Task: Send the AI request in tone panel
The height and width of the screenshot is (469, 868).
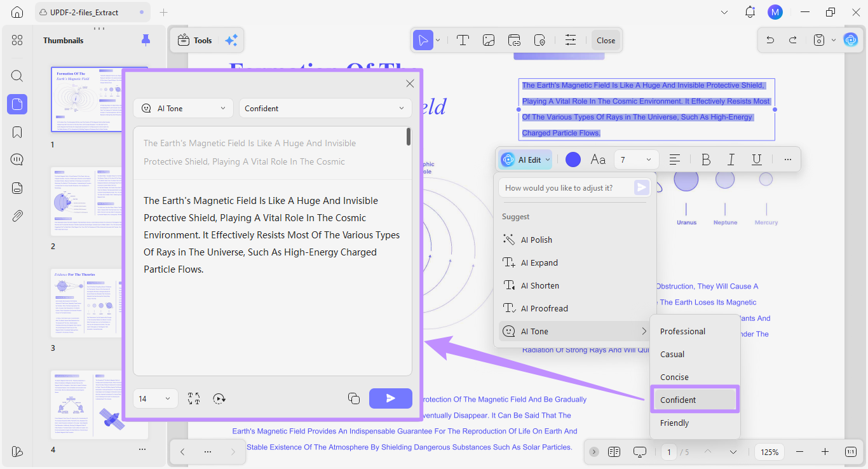Action: coord(391,398)
